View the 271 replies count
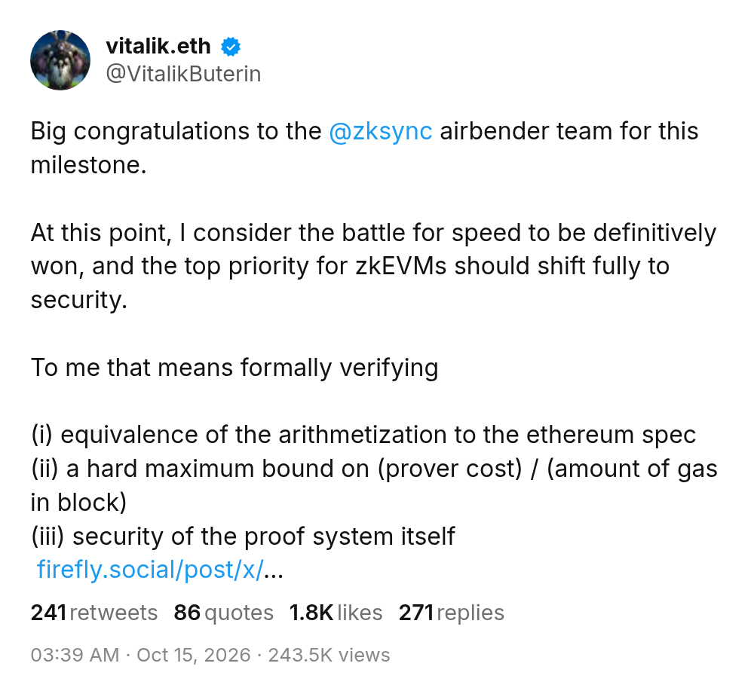Image resolution: width=754 pixels, height=700 pixels. [452, 613]
